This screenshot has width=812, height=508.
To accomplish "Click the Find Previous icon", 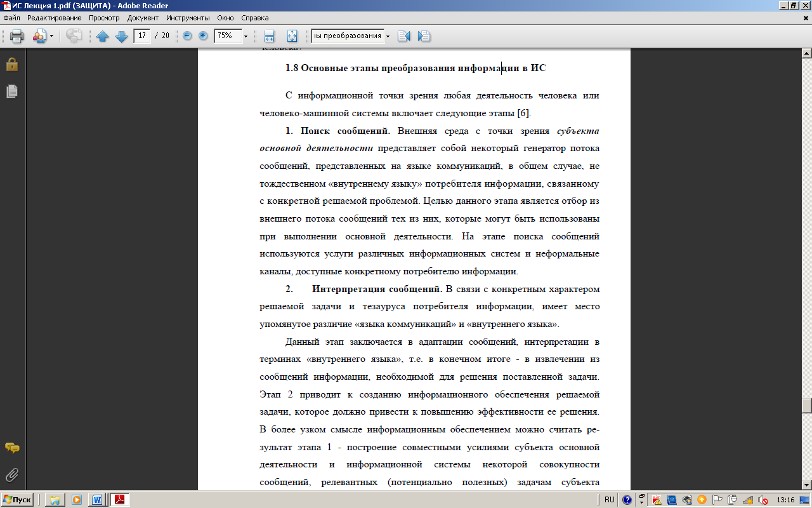I will (403, 36).
